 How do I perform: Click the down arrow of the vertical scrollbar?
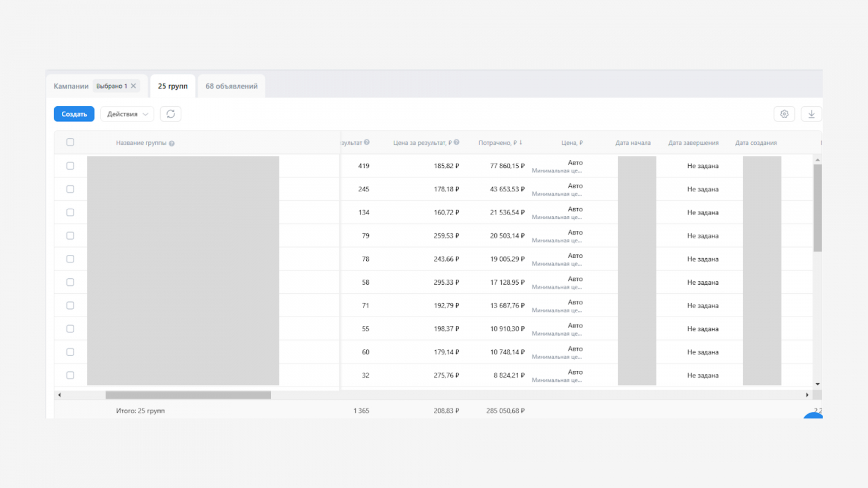click(x=818, y=384)
